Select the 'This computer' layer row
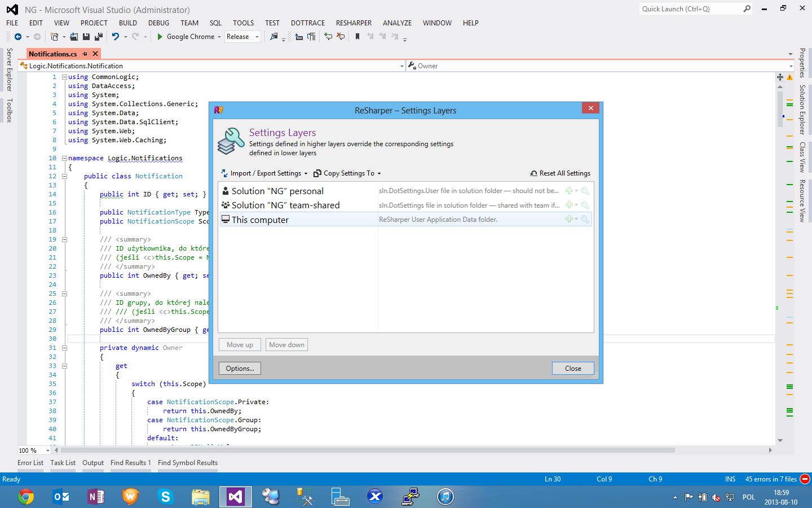 point(405,219)
